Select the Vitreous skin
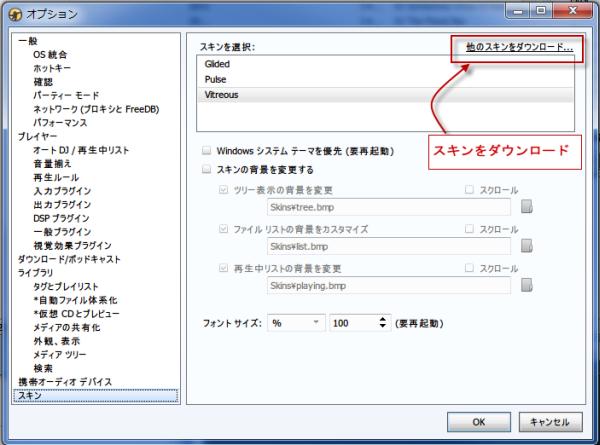600x445 pixels. [385, 95]
